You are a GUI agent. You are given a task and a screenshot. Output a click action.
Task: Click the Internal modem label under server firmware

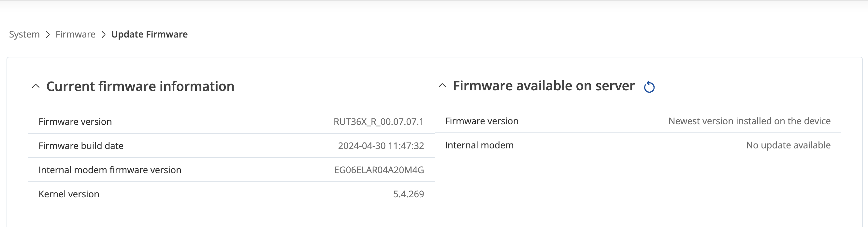(x=479, y=145)
